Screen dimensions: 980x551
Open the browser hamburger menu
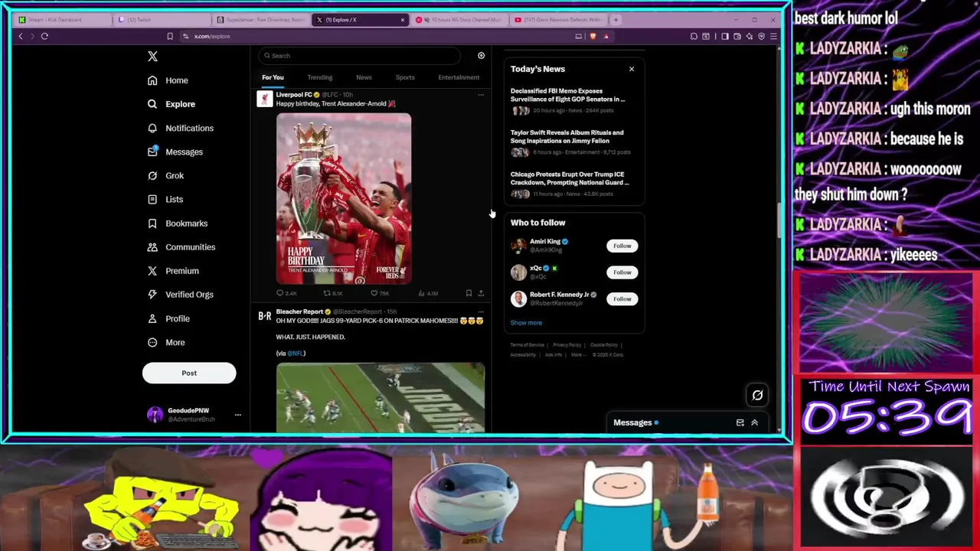pyautogui.click(x=773, y=36)
